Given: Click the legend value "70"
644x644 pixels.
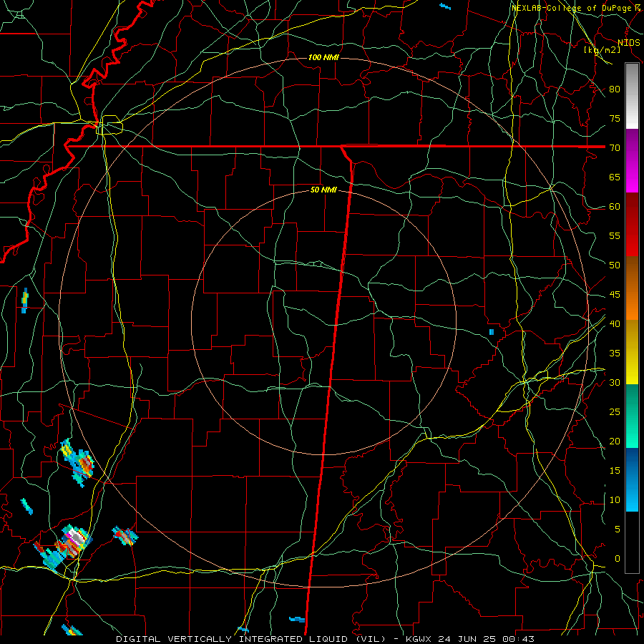Looking at the screenshot, I should pyautogui.click(x=615, y=148).
